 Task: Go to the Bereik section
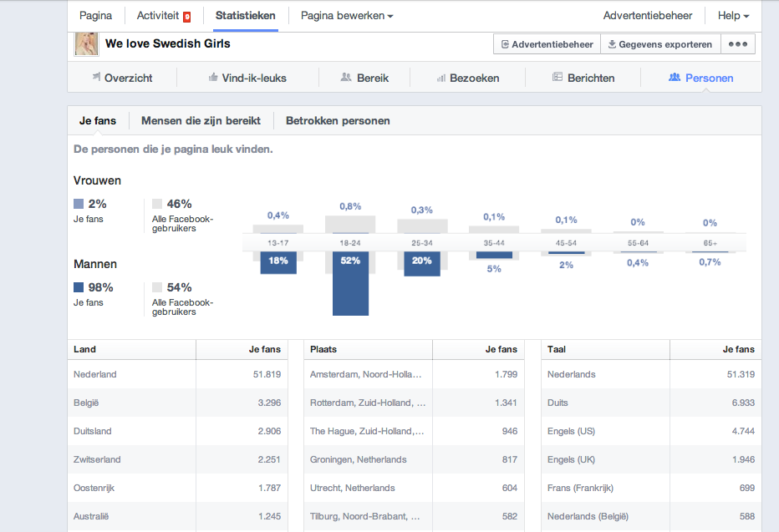364,78
